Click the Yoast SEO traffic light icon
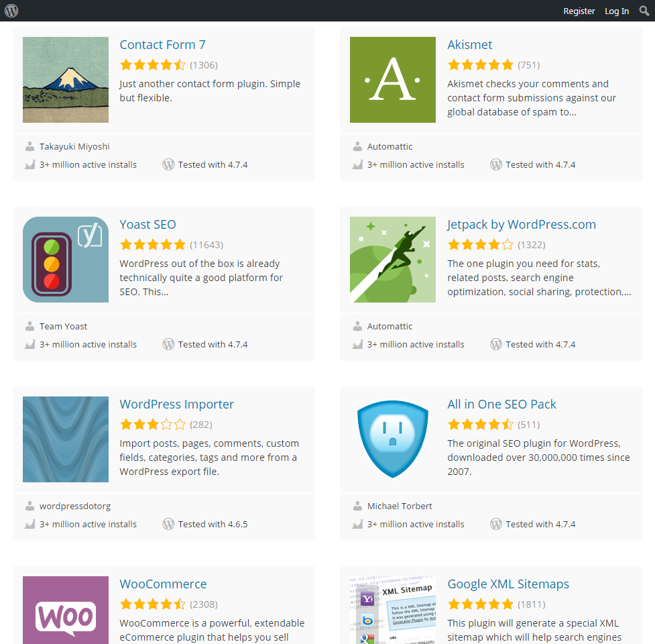This screenshot has height=644, width=655. tap(66, 260)
